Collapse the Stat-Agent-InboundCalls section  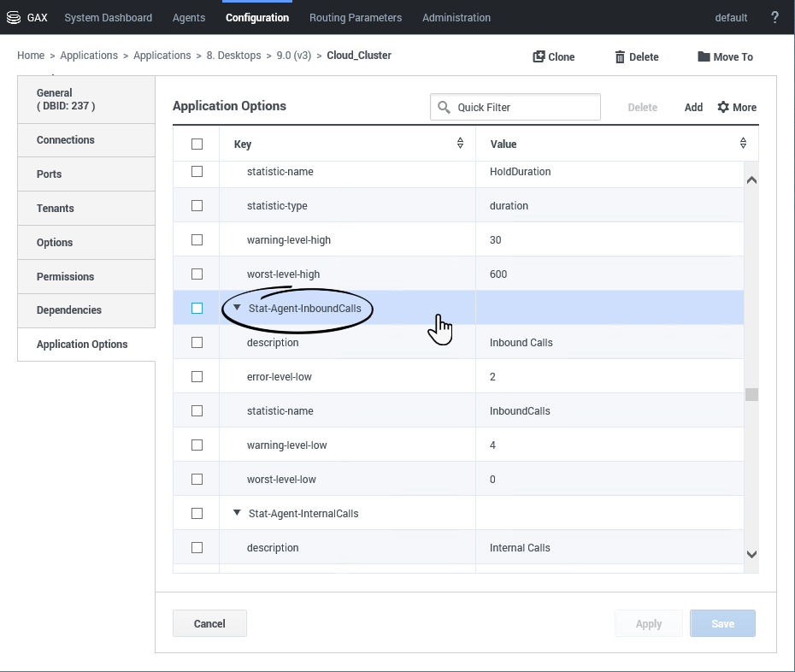click(238, 308)
